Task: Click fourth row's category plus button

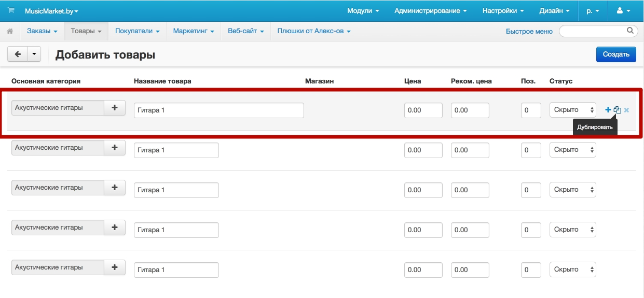Action: tap(115, 228)
